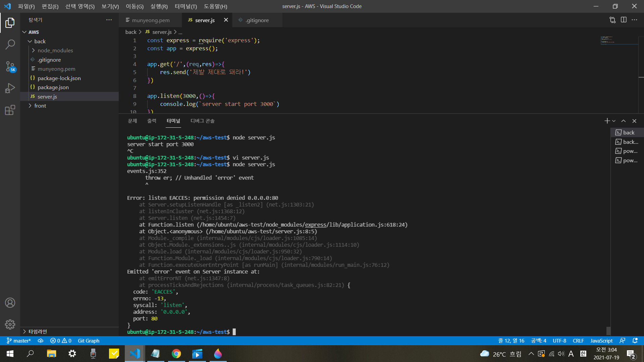Expand the front folder
This screenshot has height=362, width=644.
tap(40, 106)
